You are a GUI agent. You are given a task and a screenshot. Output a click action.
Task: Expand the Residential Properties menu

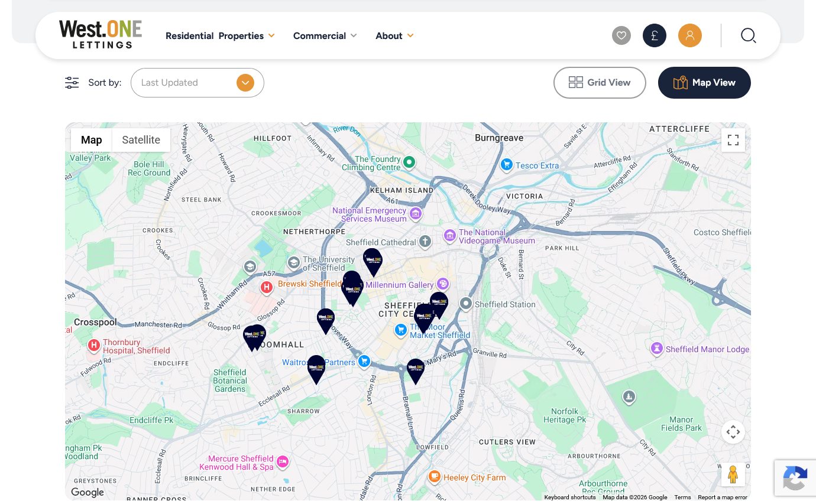coord(220,35)
